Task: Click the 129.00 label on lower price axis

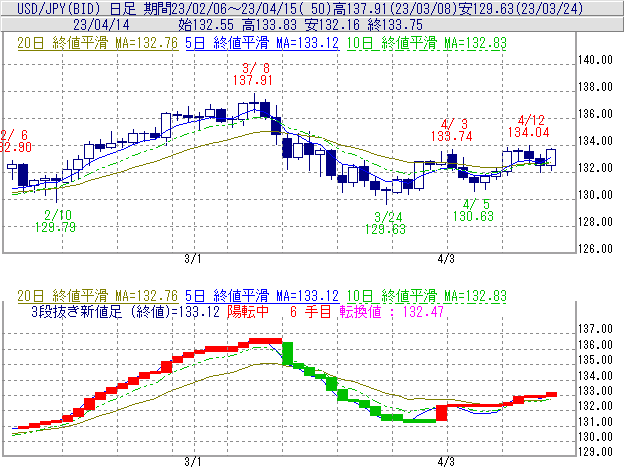Action: pos(595,452)
